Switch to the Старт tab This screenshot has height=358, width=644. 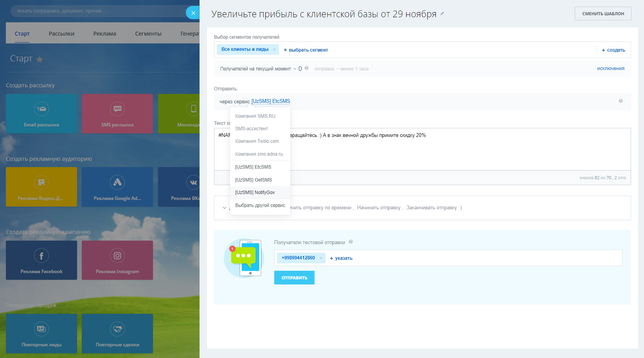pos(22,34)
